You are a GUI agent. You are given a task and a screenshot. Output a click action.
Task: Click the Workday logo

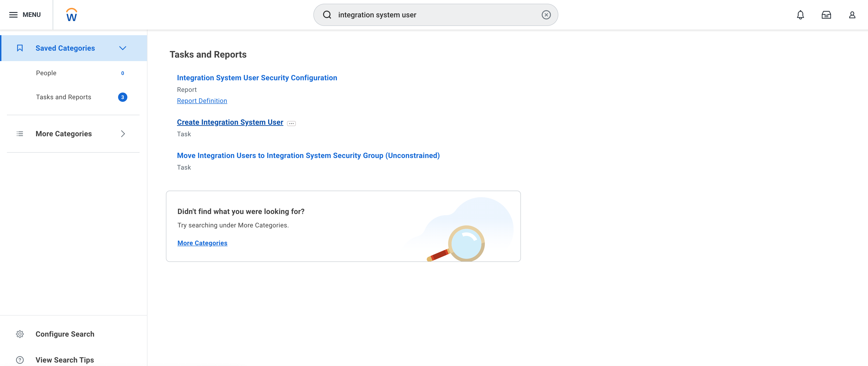71,15
